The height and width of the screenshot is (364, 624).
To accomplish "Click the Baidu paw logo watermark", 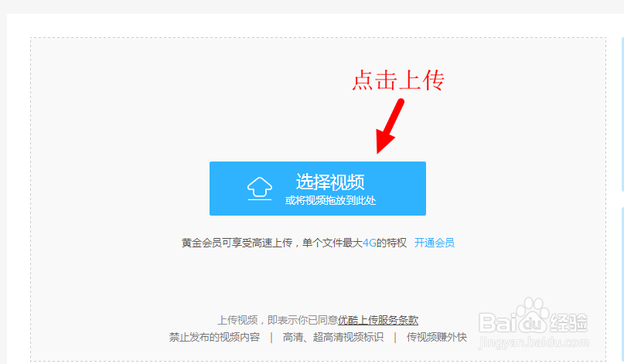I will [533, 315].
